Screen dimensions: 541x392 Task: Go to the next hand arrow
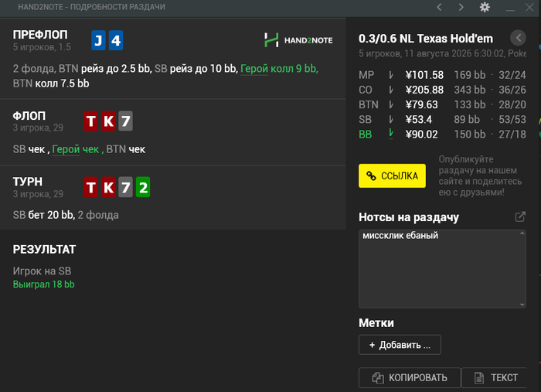pos(461,7)
